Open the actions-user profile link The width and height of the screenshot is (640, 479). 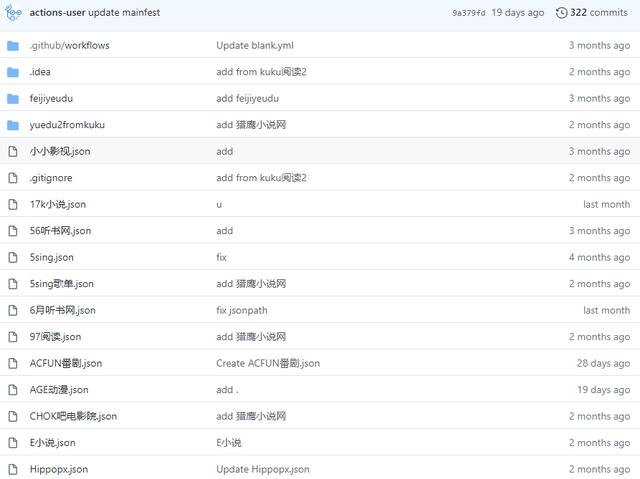[57, 13]
